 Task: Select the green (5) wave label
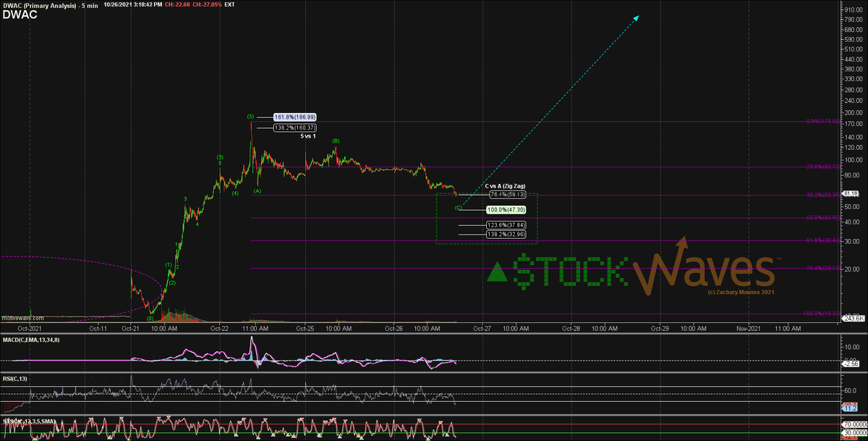point(250,116)
